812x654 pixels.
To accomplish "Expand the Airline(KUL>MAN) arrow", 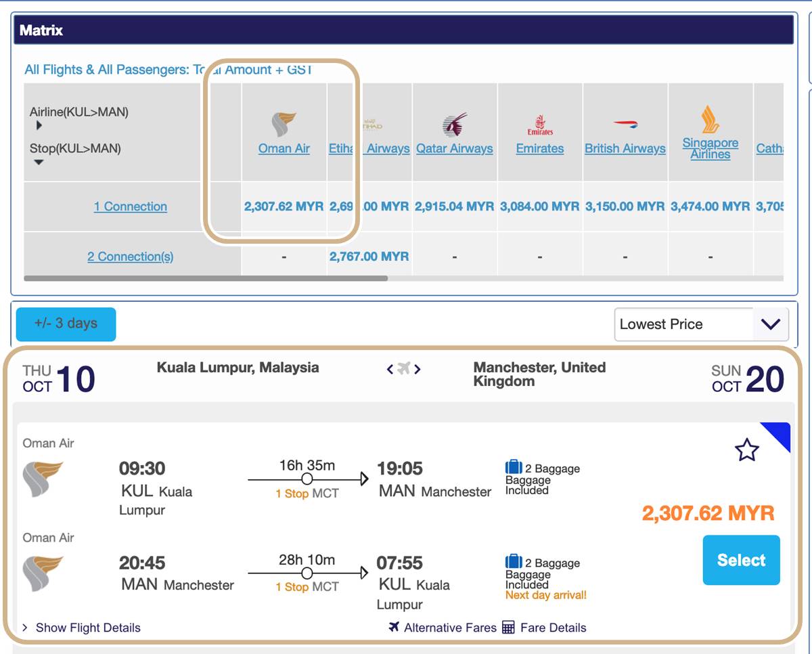I will 39,125.
